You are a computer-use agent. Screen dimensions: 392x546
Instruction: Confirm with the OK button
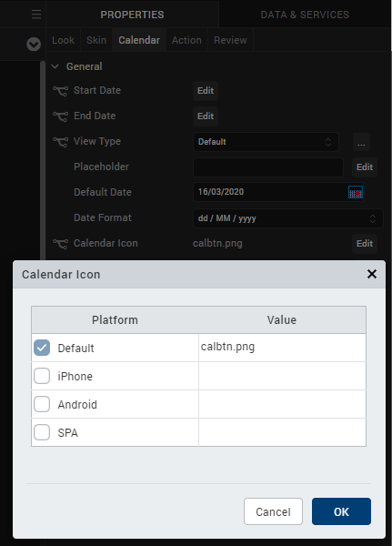tap(341, 511)
